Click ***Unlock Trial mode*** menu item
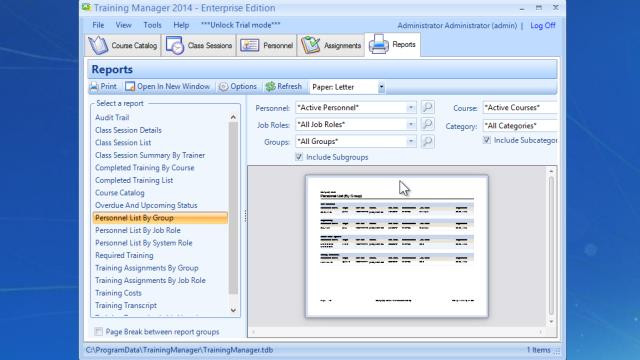Viewport: 640px width, 360px height. click(240, 25)
